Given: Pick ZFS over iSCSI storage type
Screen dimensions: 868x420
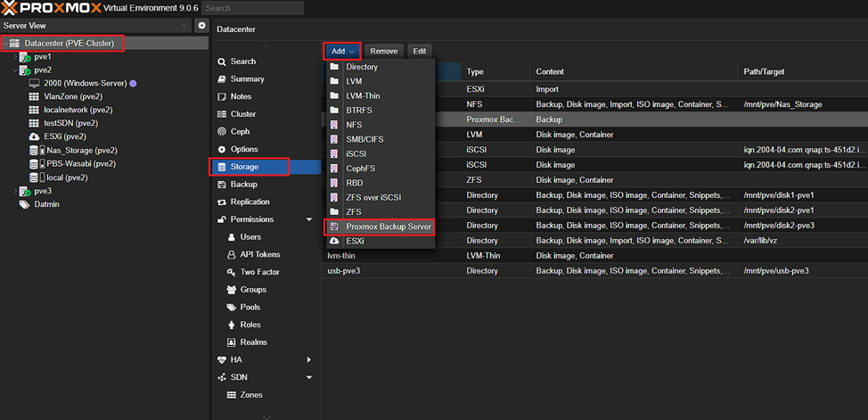Looking at the screenshot, I should [x=376, y=197].
